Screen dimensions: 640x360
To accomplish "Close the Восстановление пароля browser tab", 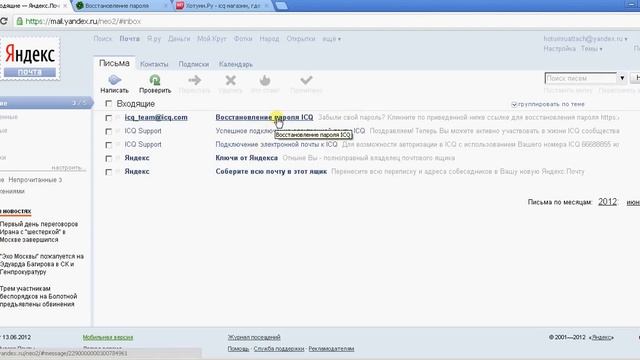I will pyautogui.click(x=166, y=6).
